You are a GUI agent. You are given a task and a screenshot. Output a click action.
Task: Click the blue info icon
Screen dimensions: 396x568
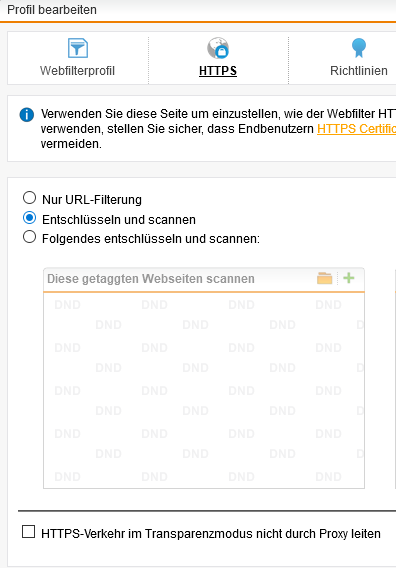[27, 115]
